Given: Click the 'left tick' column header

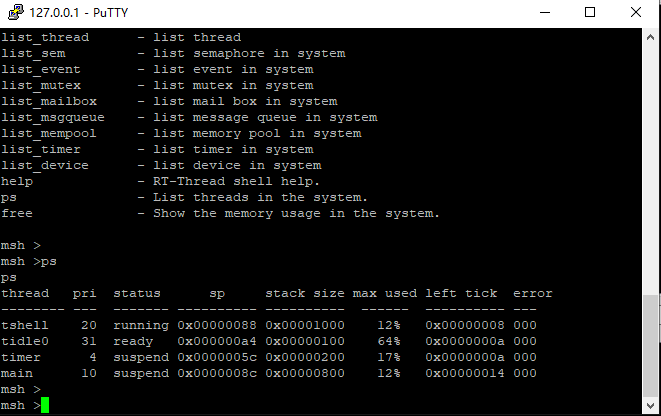Looking at the screenshot, I should pos(461,293).
